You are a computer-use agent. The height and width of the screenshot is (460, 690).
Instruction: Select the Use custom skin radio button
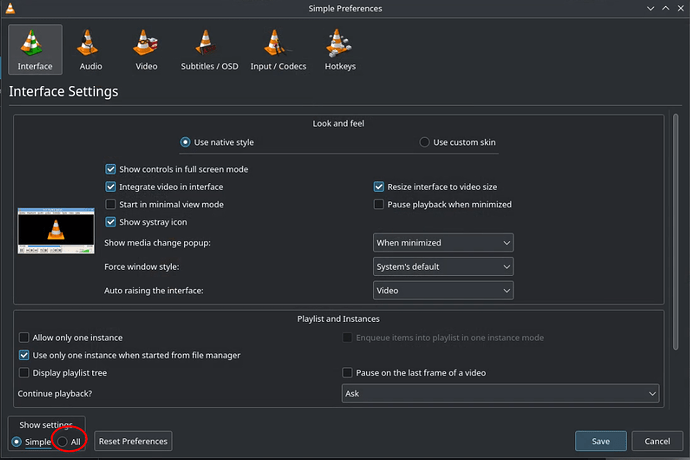pyautogui.click(x=424, y=142)
